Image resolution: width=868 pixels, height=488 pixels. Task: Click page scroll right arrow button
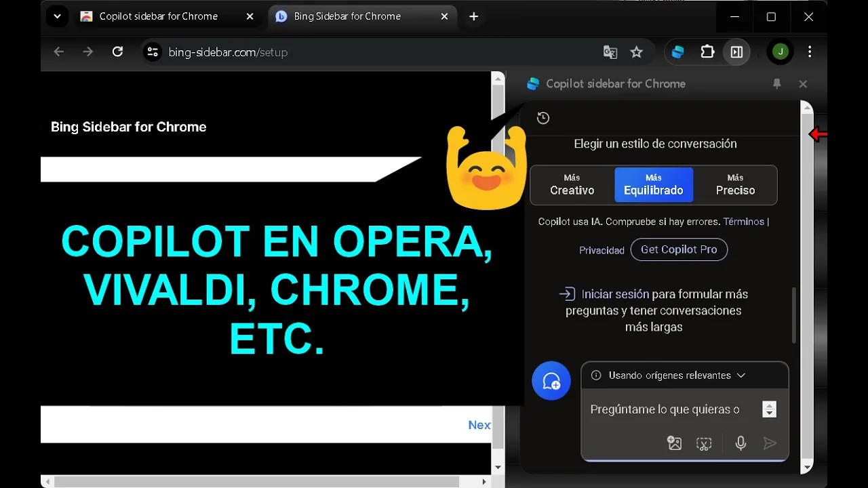(484, 482)
